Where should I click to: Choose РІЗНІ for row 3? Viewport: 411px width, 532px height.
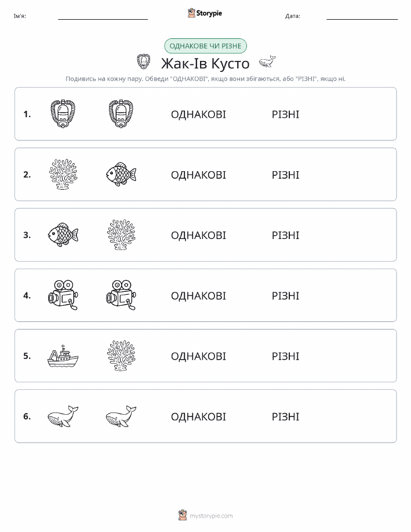(286, 235)
